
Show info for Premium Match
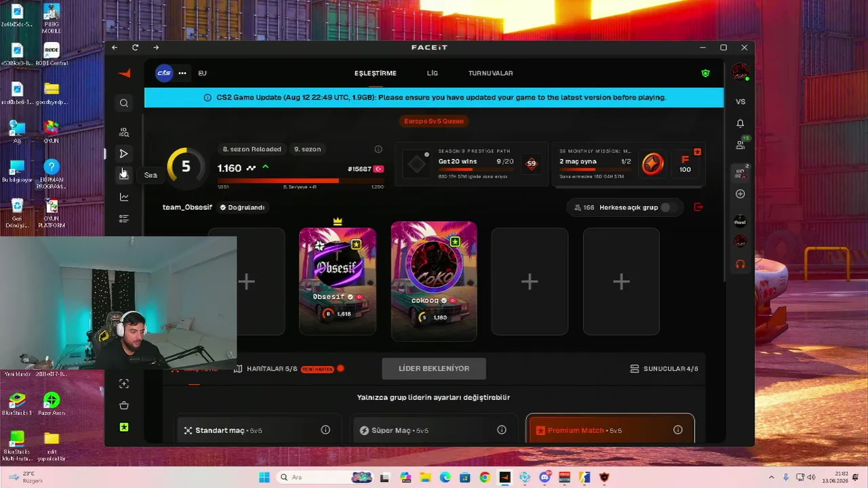pos(678,430)
